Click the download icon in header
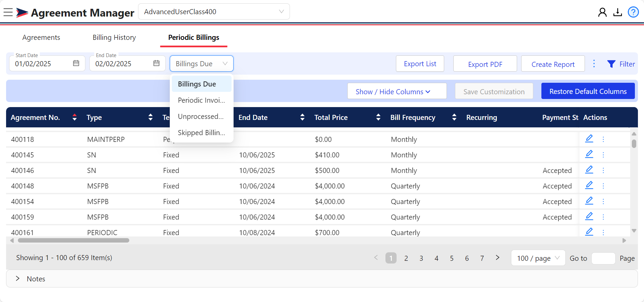 (x=618, y=12)
